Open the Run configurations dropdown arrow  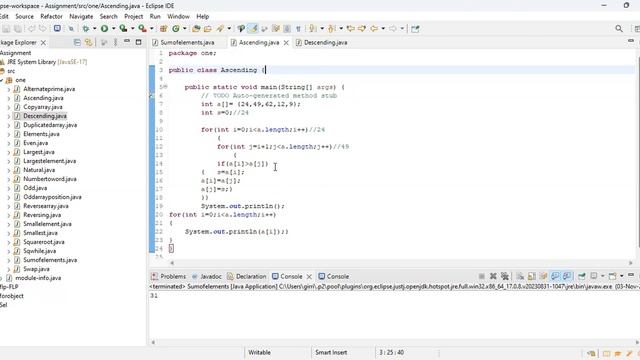(x=113, y=29)
